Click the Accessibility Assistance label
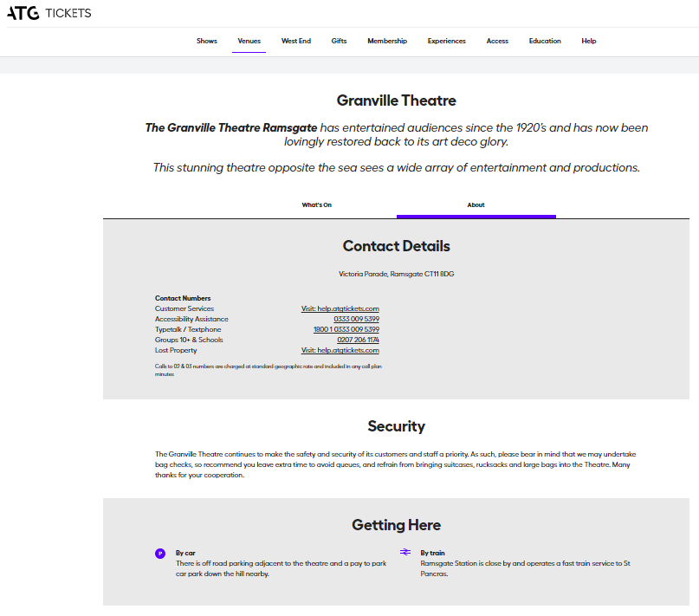The height and width of the screenshot is (616, 699). 191,319
